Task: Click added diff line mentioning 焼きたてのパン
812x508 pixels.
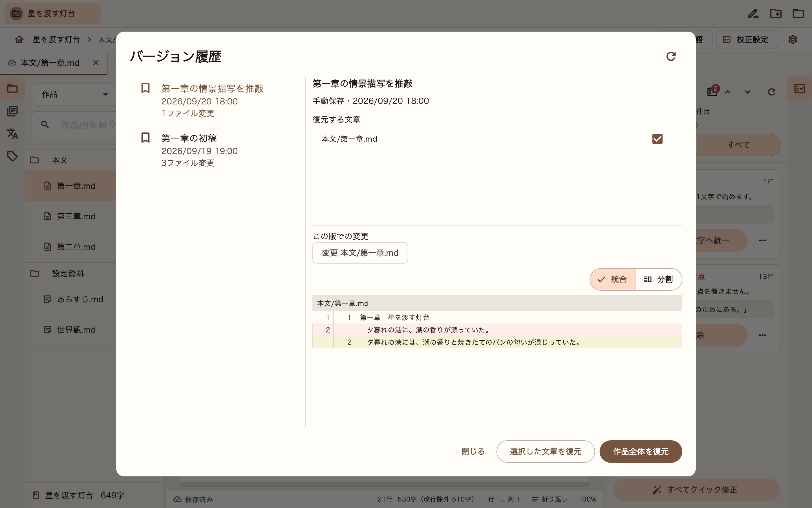Action: point(497,342)
